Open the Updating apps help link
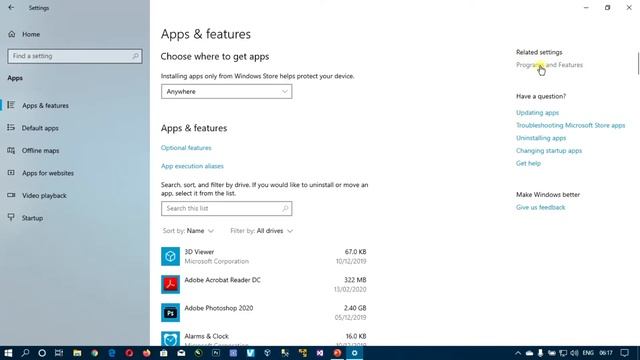 tap(538, 113)
